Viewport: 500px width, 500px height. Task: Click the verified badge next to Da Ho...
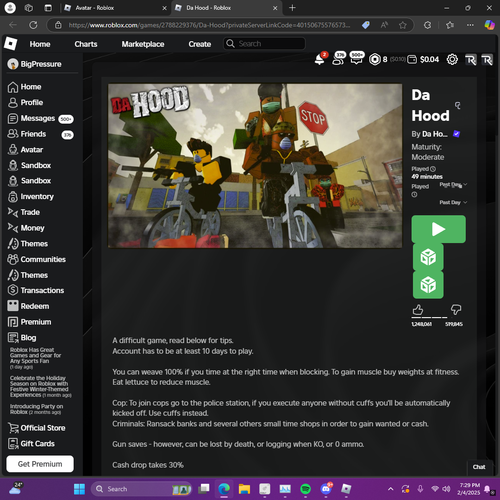(456, 134)
